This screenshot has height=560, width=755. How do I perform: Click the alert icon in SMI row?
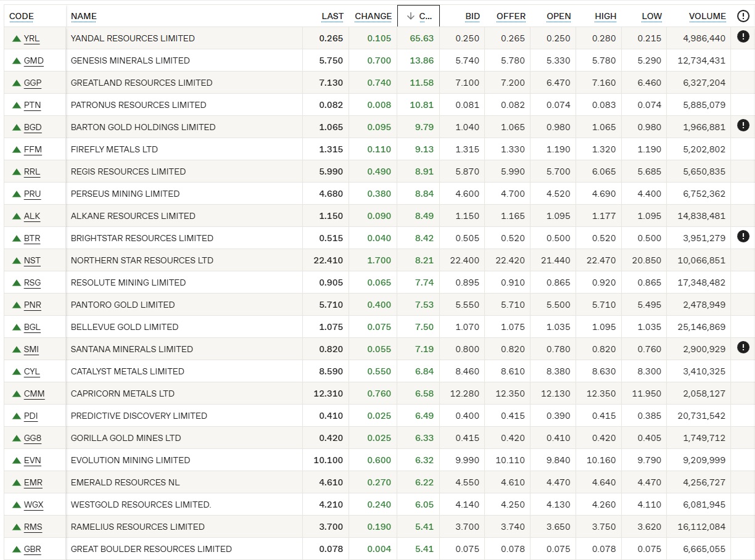743,348
